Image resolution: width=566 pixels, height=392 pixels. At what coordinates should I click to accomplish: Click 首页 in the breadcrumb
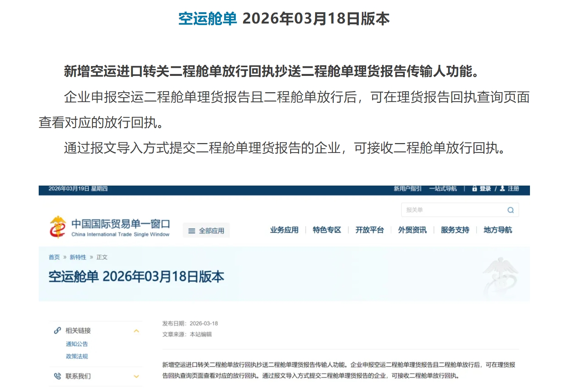pos(54,257)
